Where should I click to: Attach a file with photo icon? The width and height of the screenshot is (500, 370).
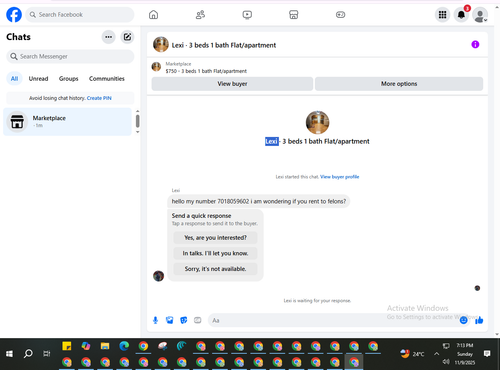[x=170, y=320]
